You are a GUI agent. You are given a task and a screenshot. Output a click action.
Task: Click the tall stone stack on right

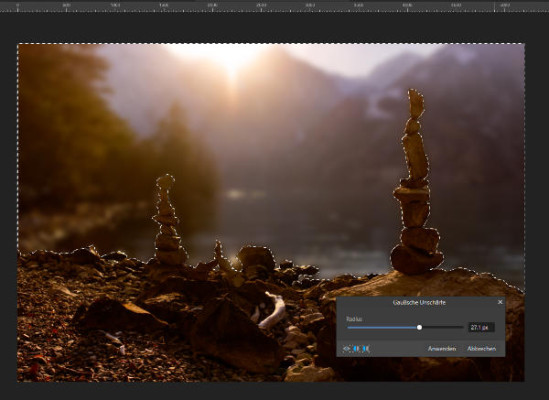click(416, 182)
